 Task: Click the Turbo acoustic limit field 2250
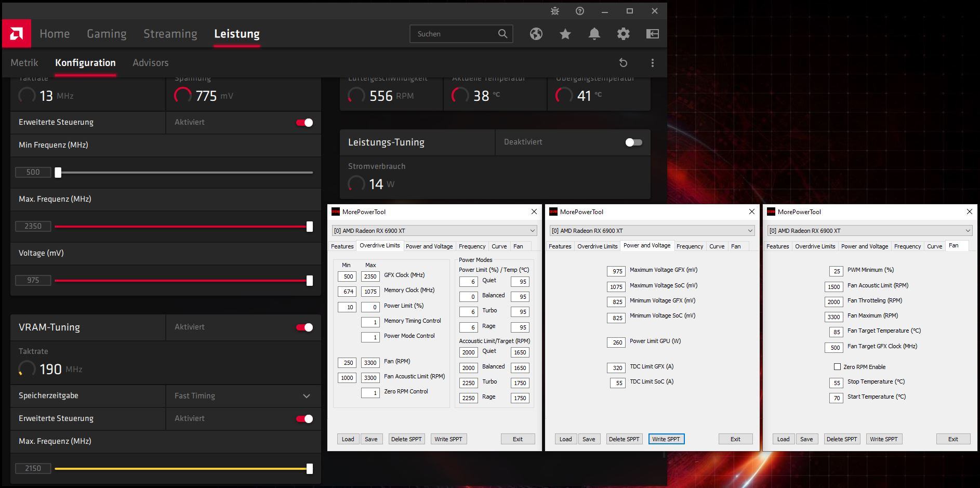pos(468,383)
